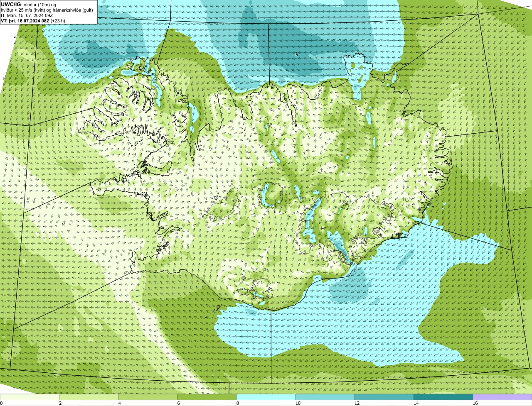Click the legend scale label '6'

coord(178,403)
